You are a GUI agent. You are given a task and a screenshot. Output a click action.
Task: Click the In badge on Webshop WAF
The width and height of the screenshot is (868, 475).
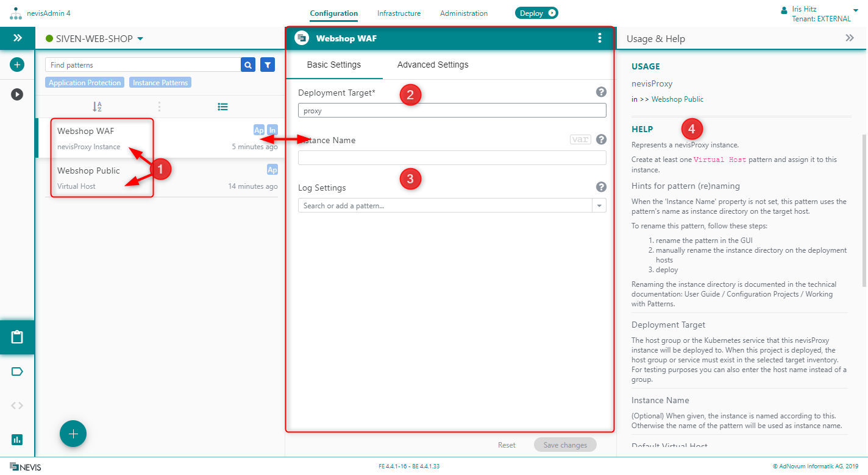pyautogui.click(x=272, y=130)
